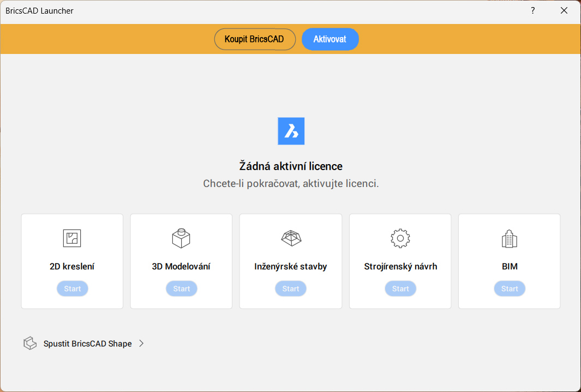Click the BricsCAD Shape icon

(29, 343)
